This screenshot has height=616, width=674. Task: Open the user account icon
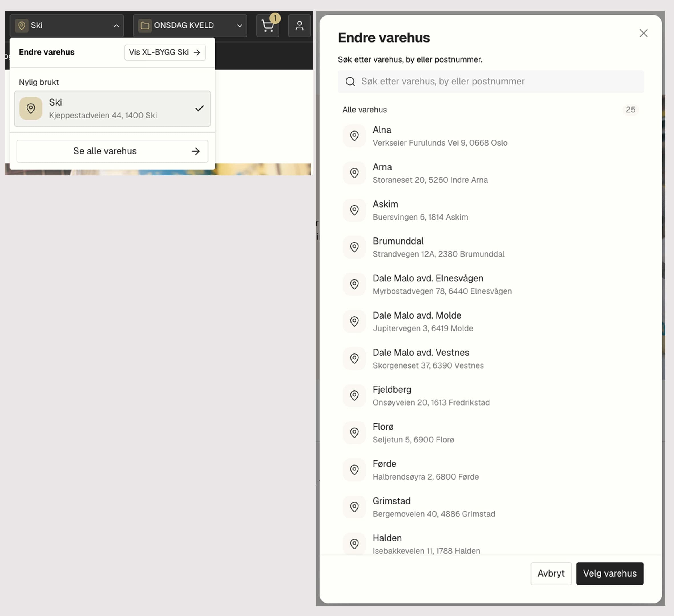coord(300,26)
